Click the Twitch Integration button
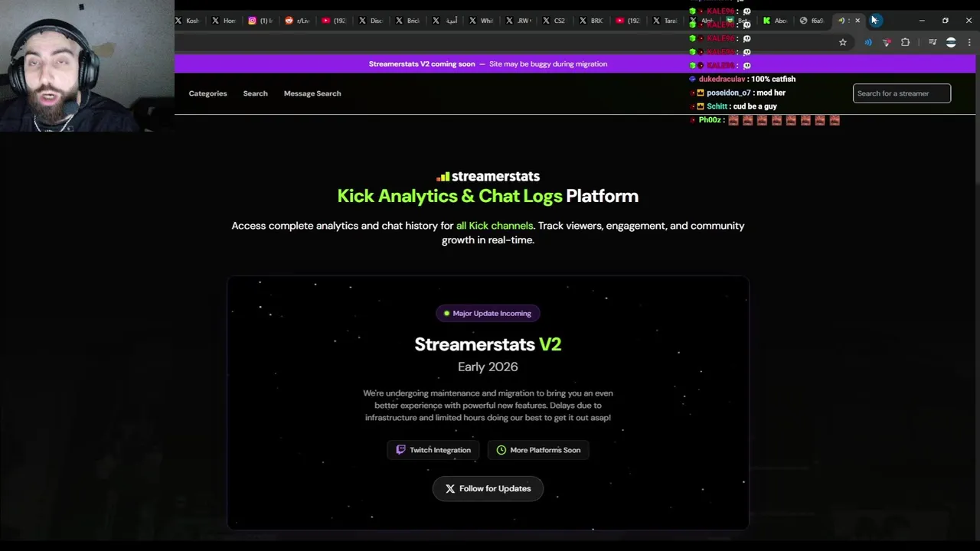980x551 pixels. pos(433,450)
